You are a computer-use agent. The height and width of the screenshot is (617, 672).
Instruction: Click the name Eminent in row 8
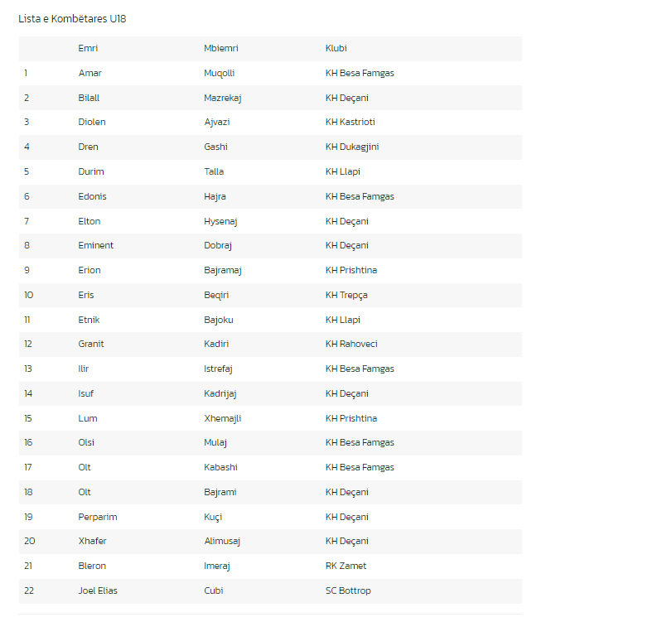95,245
